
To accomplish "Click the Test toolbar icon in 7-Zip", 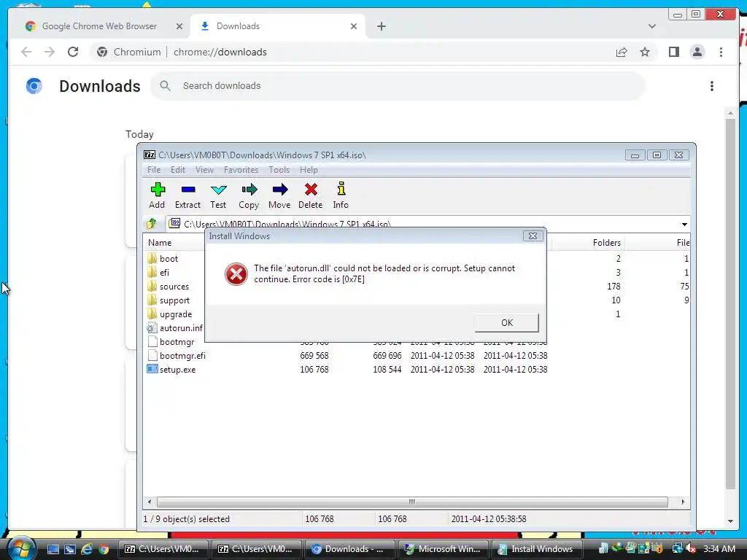I will (218, 195).
